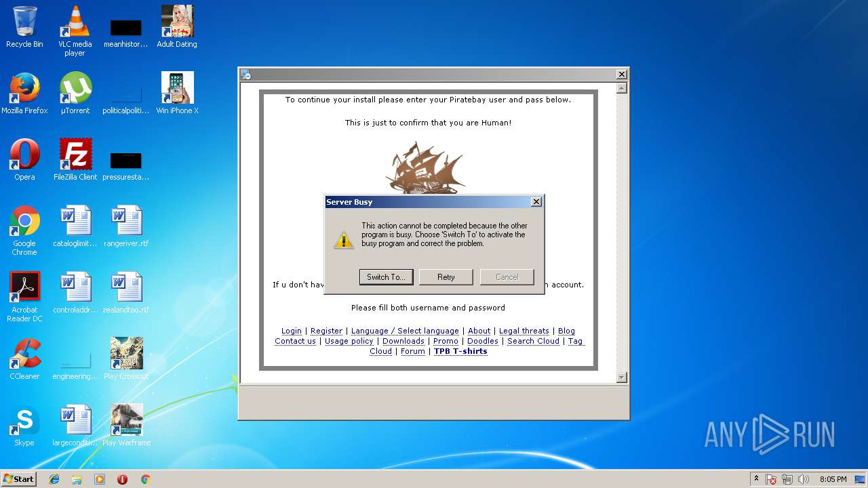Close the installer window
The height and width of the screenshot is (488, 868).
(621, 75)
